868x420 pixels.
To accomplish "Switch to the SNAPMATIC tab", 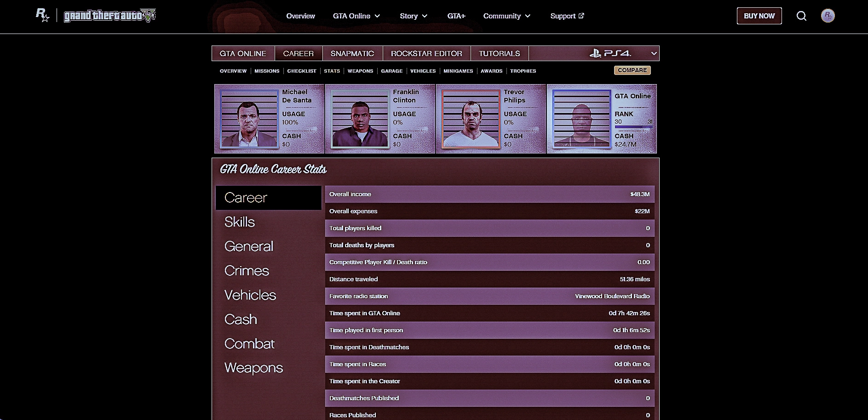I will tap(352, 53).
